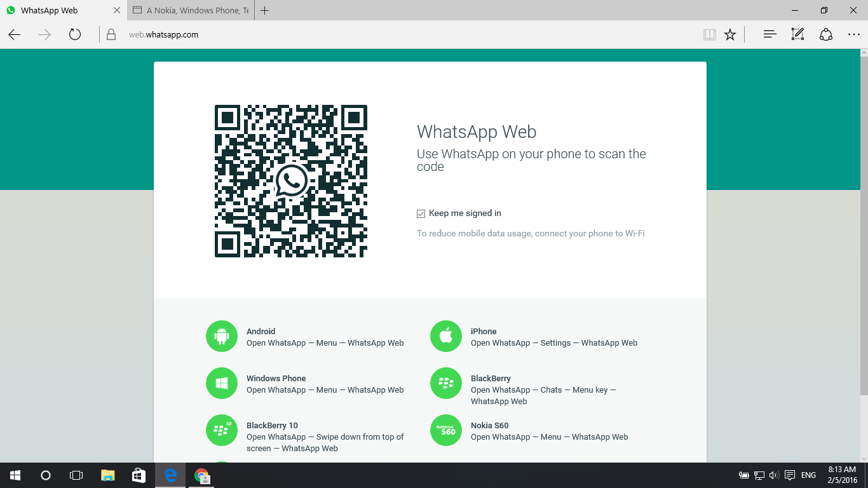Switch to the A Nokia, Windows Phone tab
This screenshot has height=488, width=868.
pos(191,10)
